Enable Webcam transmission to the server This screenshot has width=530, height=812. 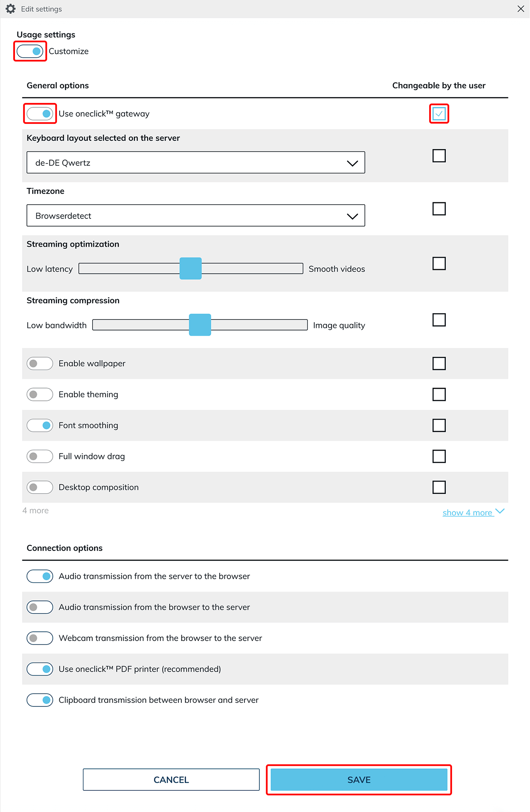coord(40,638)
